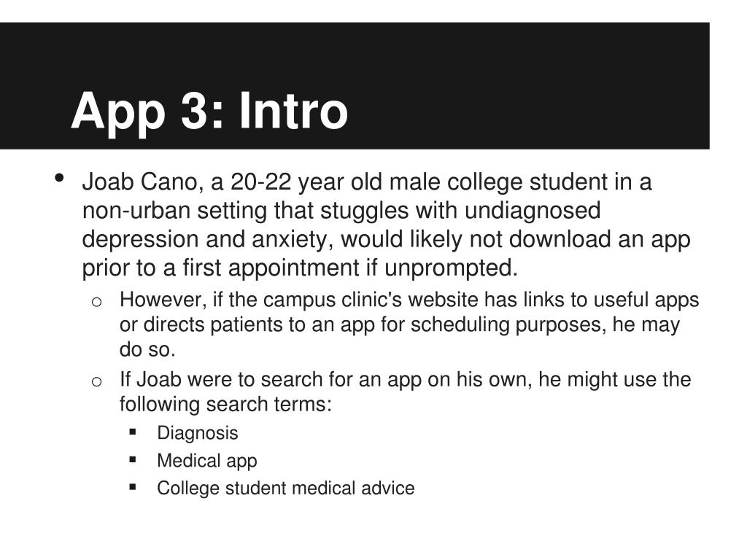747x560 pixels.
Task: Click the words 'do so.' in sub-bullet
Action: [147, 349]
